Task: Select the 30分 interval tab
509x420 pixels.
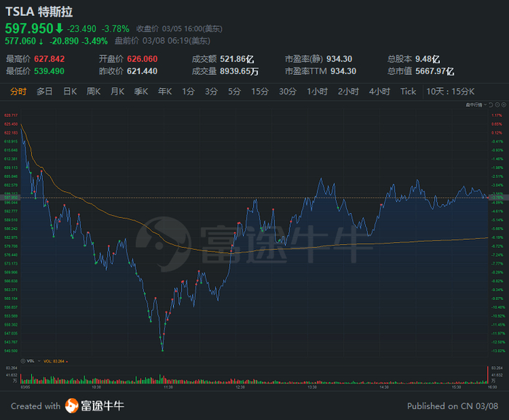Action: pyautogui.click(x=288, y=92)
